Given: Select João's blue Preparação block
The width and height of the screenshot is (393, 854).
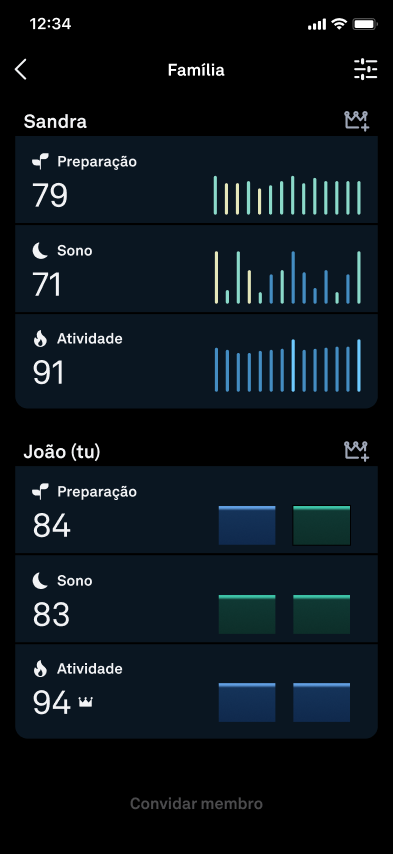Looking at the screenshot, I should pyautogui.click(x=247, y=526).
